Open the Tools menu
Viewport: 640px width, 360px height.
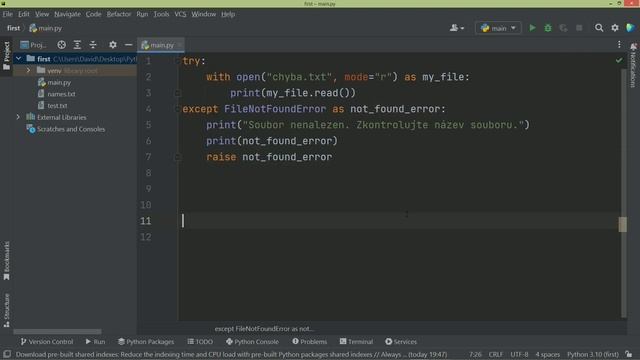click(x=161, y=14)
